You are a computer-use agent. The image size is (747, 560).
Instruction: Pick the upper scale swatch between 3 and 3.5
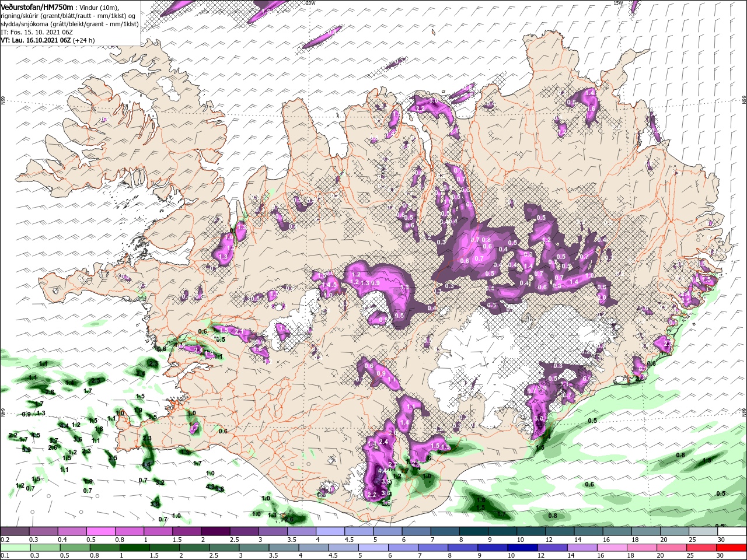coord(273,531)
